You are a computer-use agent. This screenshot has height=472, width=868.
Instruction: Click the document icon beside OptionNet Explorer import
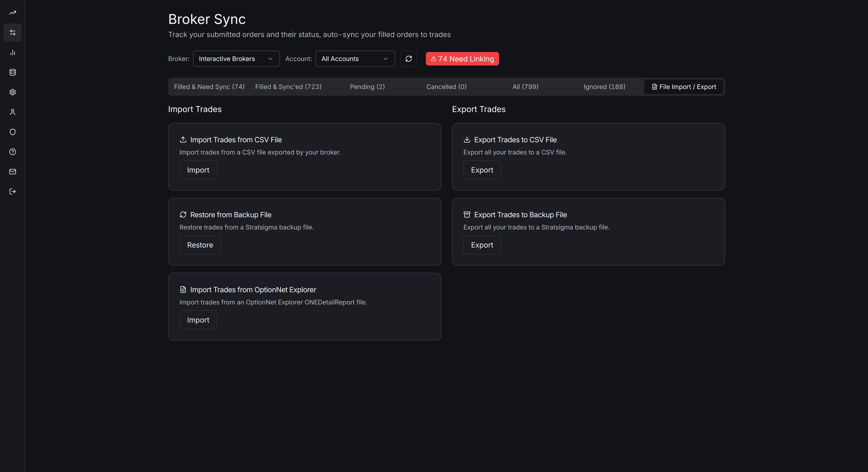pyautogui.click(x=183, y=290)
